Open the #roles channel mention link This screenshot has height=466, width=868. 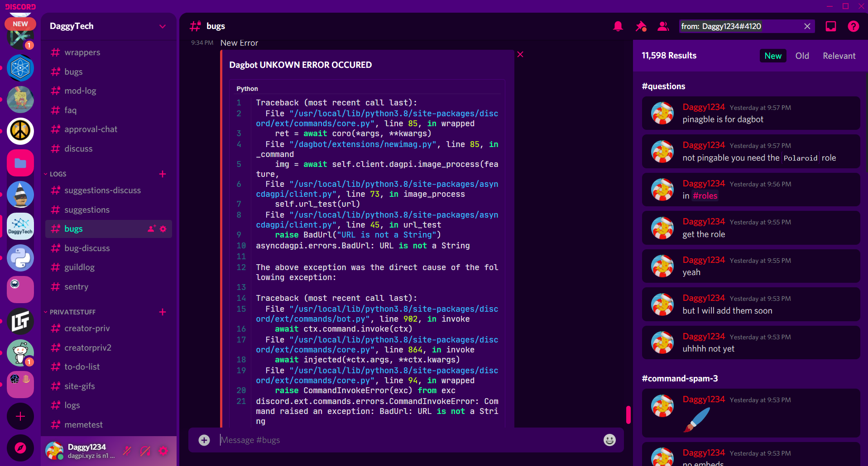point(705,195)
